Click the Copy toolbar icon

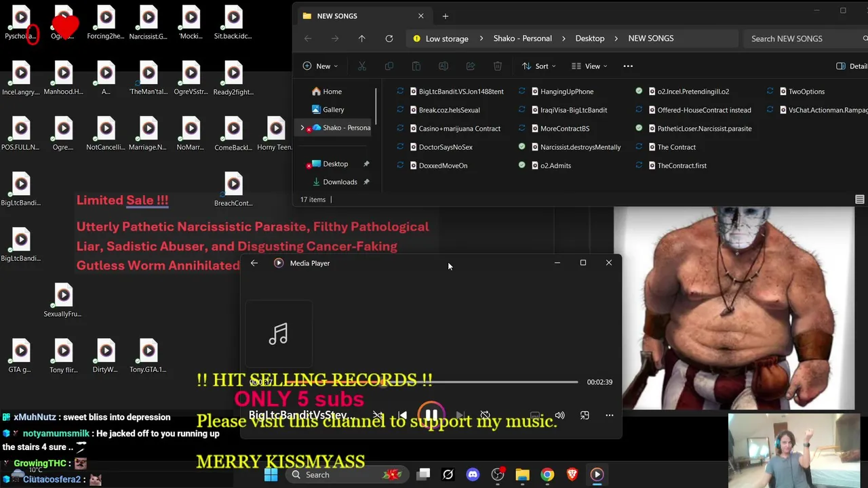coord(389,66)
